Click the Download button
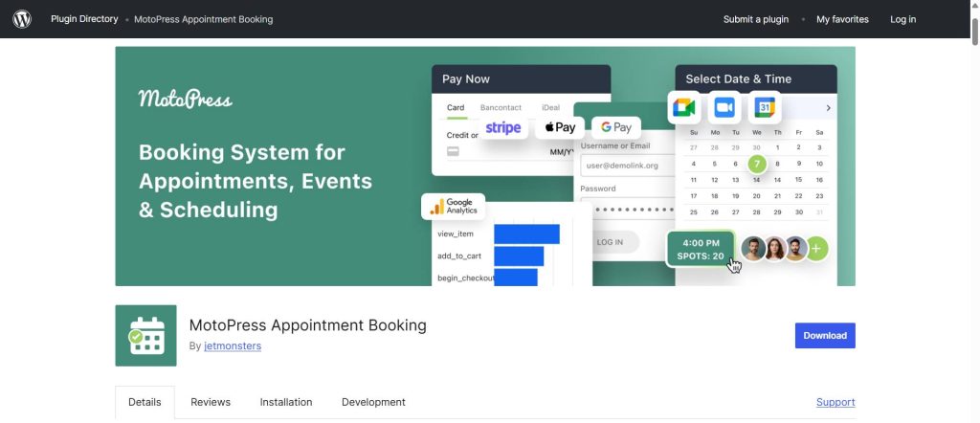Viewport: 980px width, 423px height. (x=825, y=336)
